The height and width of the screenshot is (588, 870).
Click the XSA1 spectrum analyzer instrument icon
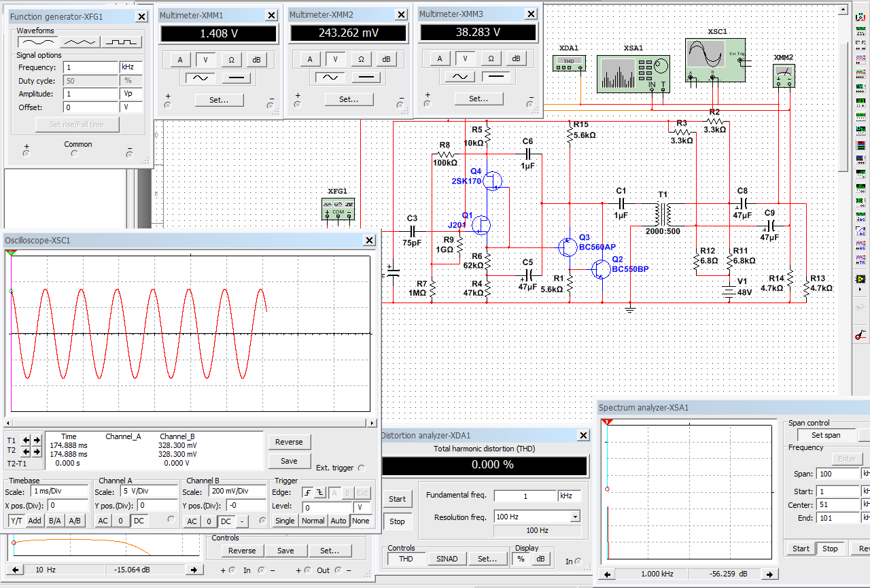(x=633, y=74)
